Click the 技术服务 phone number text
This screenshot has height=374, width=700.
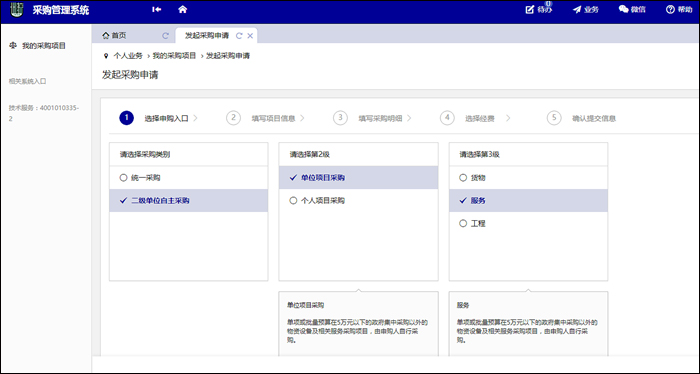44,113
